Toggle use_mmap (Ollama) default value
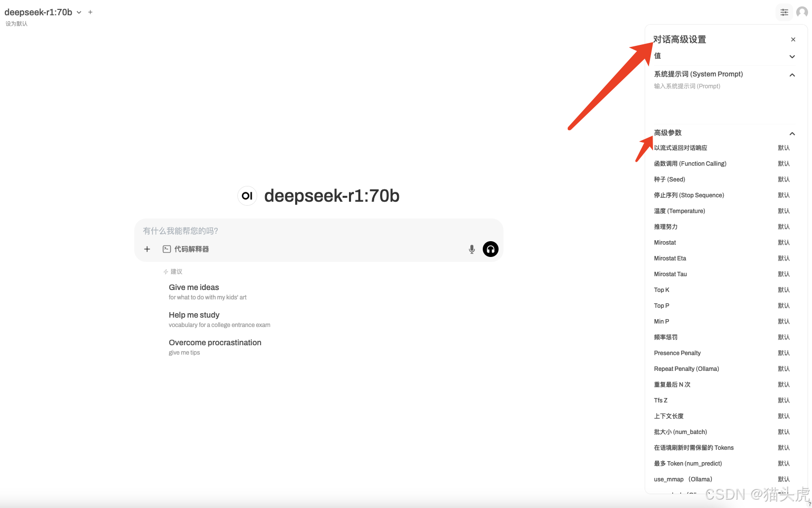Image resolution: width=812 pixels, height=508 pixels. [x=784, y=479]
